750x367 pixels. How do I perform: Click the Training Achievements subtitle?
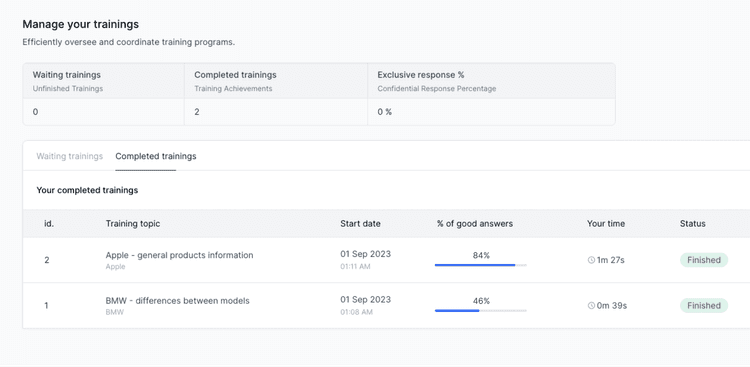click(233, 89)
